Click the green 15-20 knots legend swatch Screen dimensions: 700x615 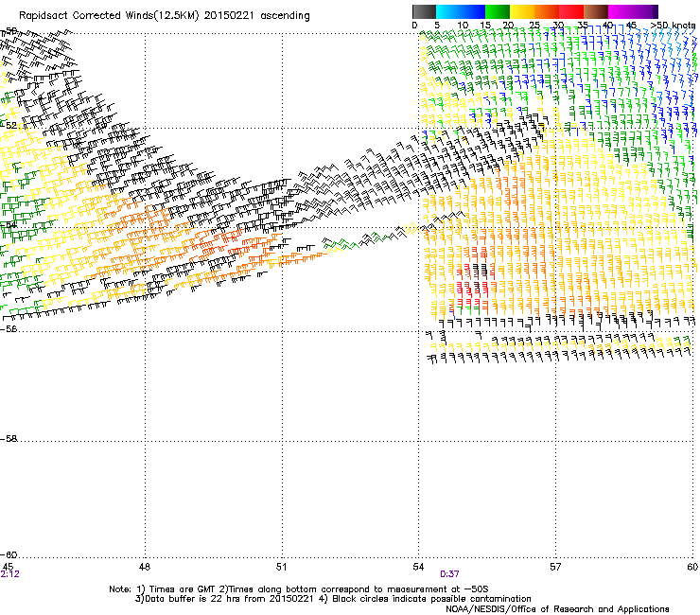pyautogui.click(x=498, y=11)
